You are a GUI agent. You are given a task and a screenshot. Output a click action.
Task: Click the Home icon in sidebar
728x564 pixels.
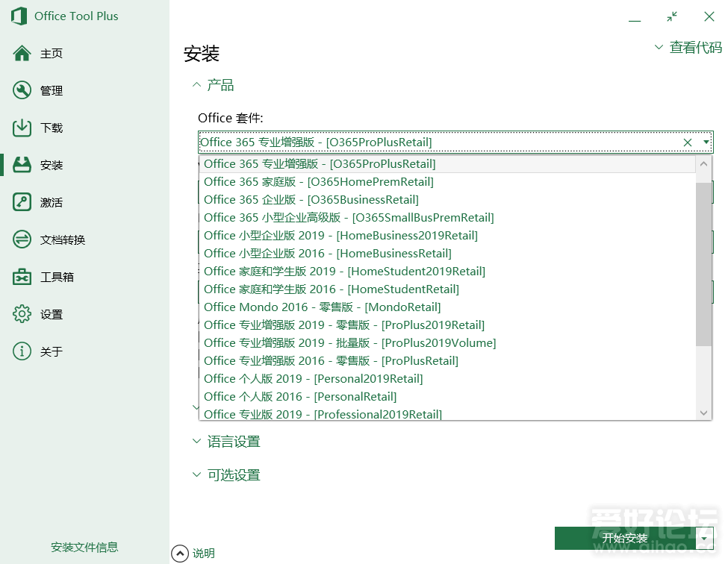coord(22,53)
